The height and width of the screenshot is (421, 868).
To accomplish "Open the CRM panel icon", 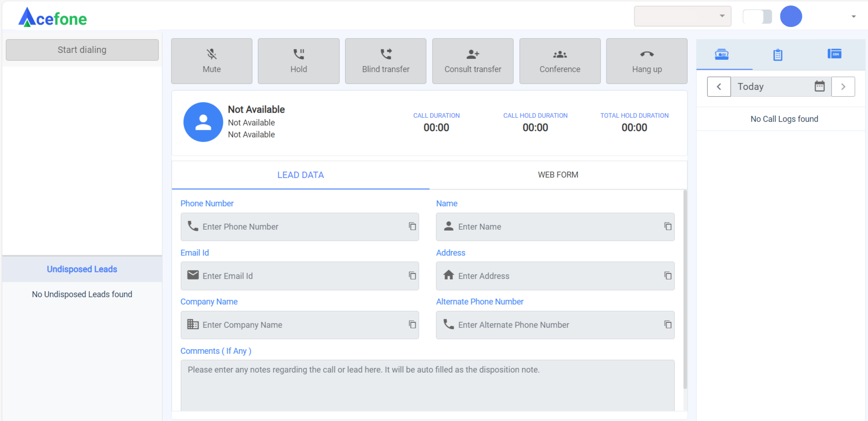I will [834, 54].
